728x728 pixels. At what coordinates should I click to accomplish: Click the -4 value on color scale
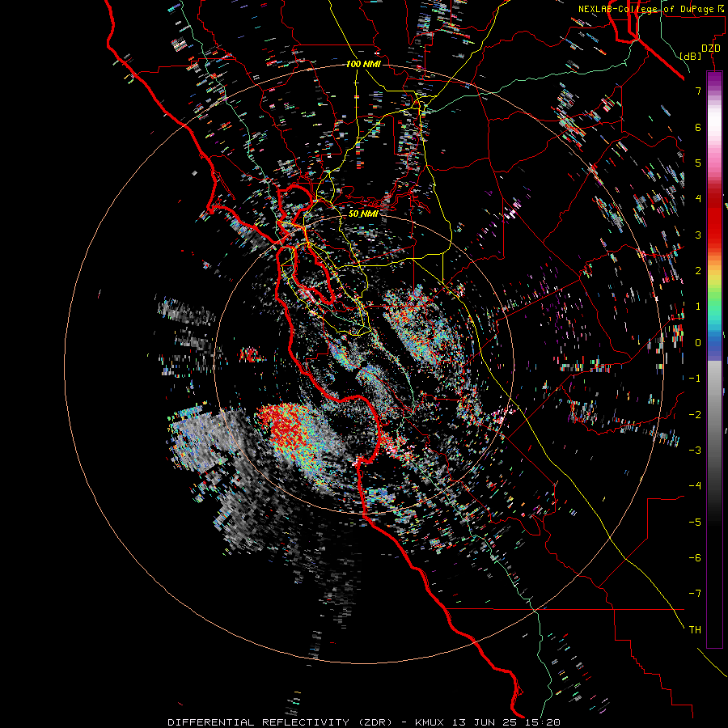pyautogui.click(x=695, y=485)
